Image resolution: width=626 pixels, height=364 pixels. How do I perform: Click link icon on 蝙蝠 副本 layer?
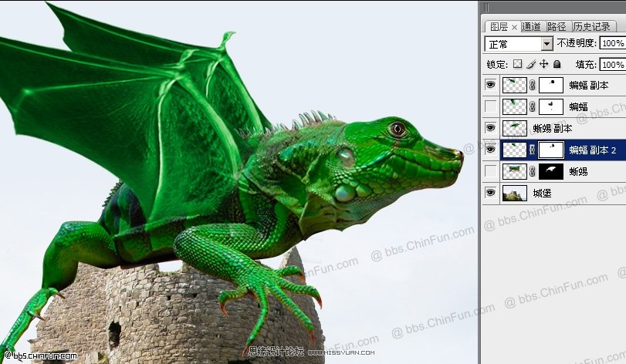(x=533, y=85)
